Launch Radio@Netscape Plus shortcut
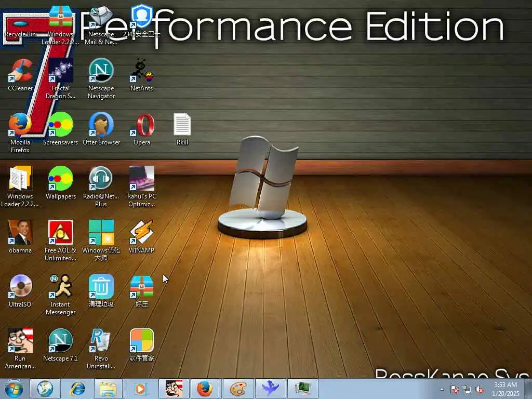The height and width of the screenshot is (399, 532). [x=101, y=187]
